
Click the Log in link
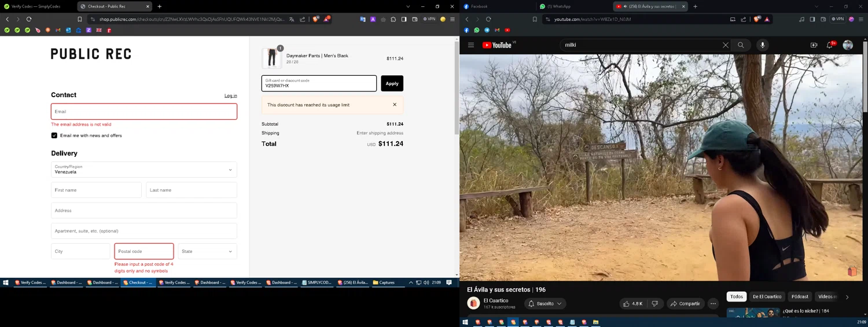(230, 95)
